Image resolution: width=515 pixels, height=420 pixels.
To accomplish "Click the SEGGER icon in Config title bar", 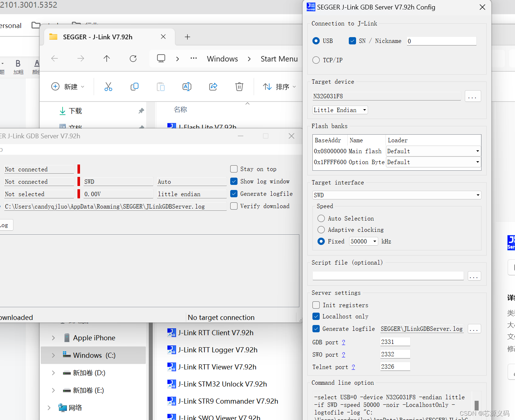I will 311,7.
